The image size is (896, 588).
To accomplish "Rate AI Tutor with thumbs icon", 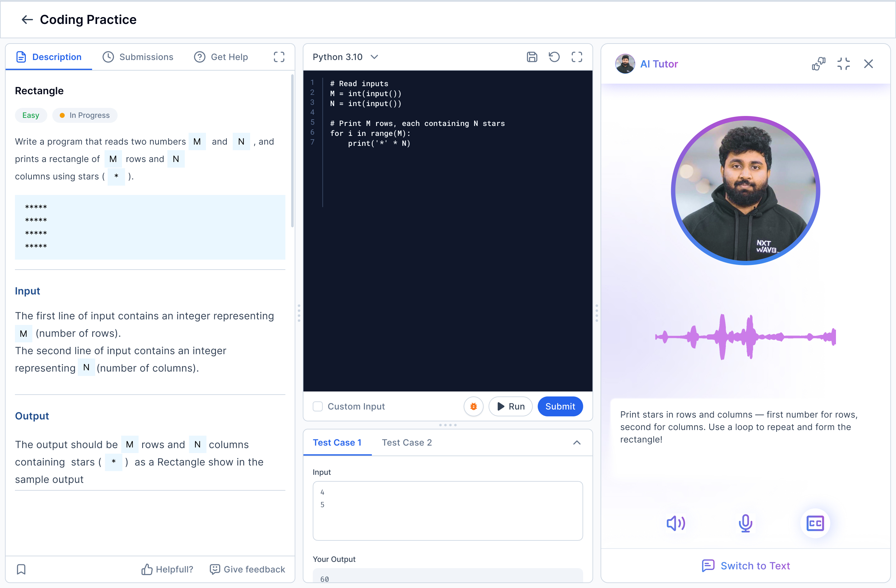I will pyautogui.click(x=819, y=64).
